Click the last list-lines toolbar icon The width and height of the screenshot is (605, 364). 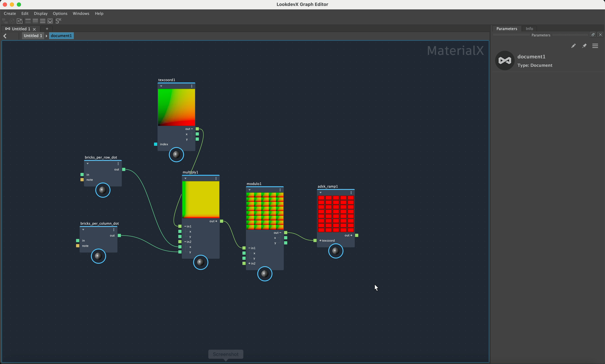[x=43, y=21]
